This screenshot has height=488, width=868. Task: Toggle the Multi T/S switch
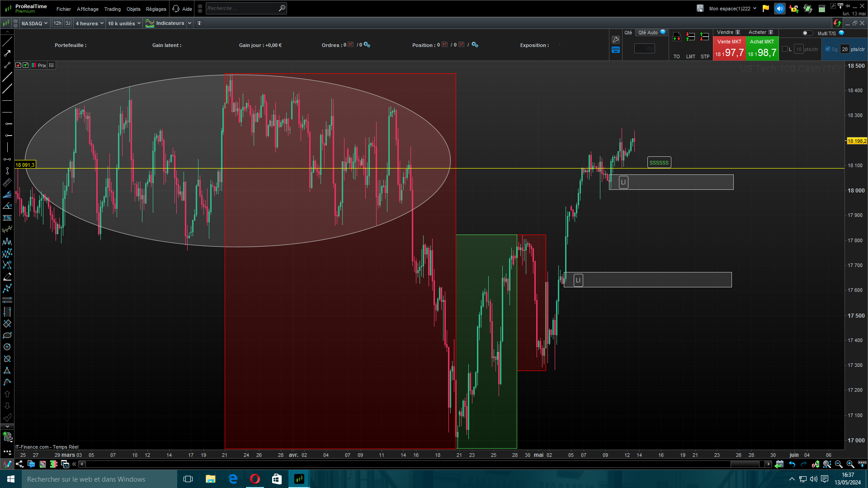(x=807, y=33)
